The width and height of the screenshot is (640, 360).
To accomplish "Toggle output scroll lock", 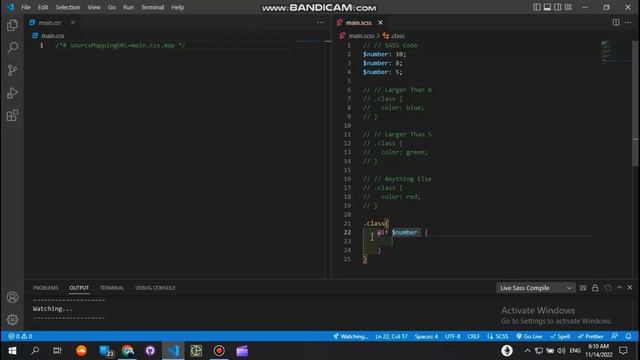I will [595, 288].
